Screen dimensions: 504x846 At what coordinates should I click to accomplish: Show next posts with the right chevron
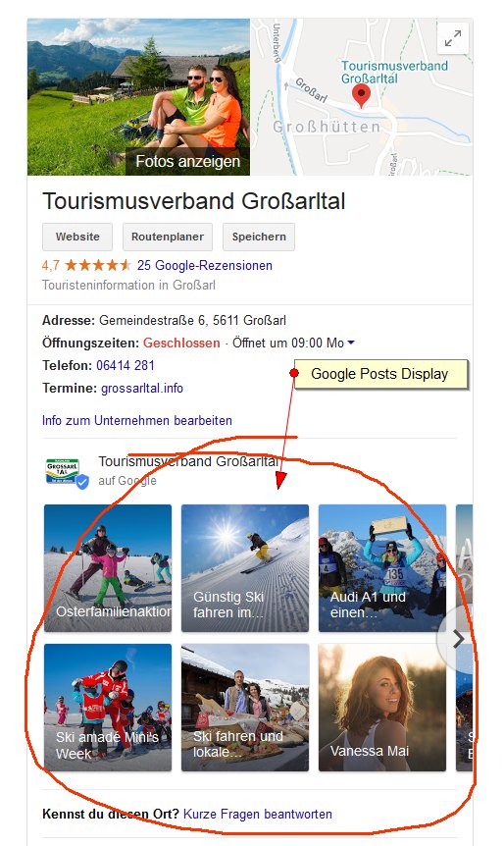pos(458,639)
